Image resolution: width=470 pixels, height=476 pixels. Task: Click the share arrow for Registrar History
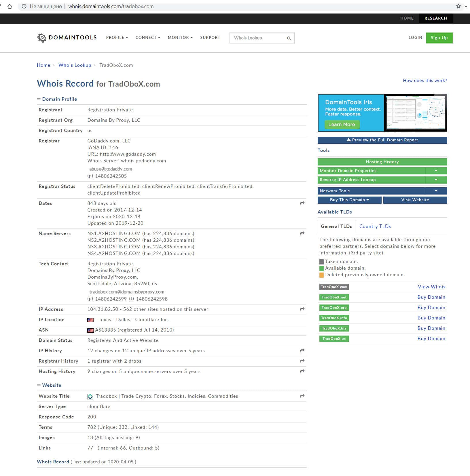[302, 361]
